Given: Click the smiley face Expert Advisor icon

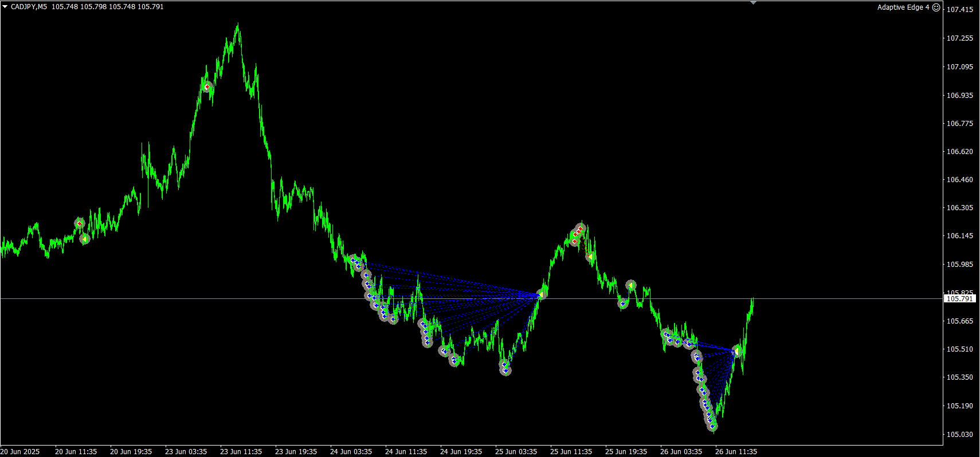Looking at the screenshot, I should click(936, 7).
